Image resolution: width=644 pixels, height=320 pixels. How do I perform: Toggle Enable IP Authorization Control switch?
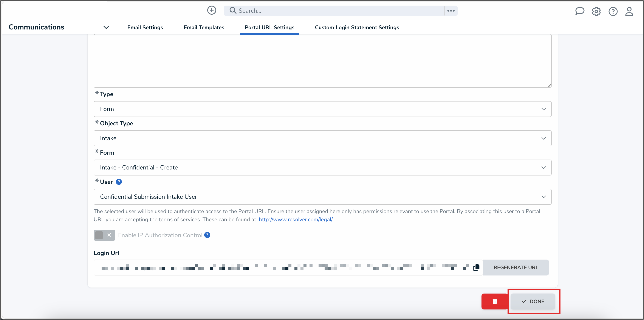(x=104, y=235)
